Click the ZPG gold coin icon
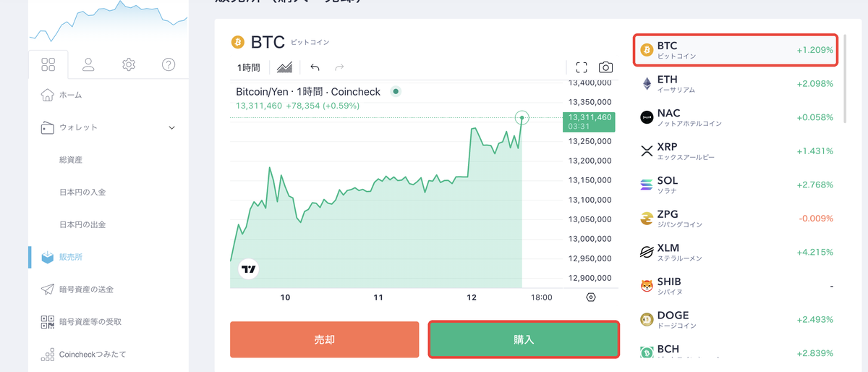The width and height of the screenshot is (868, 372). pyautogui.click(x=647, y=219)
